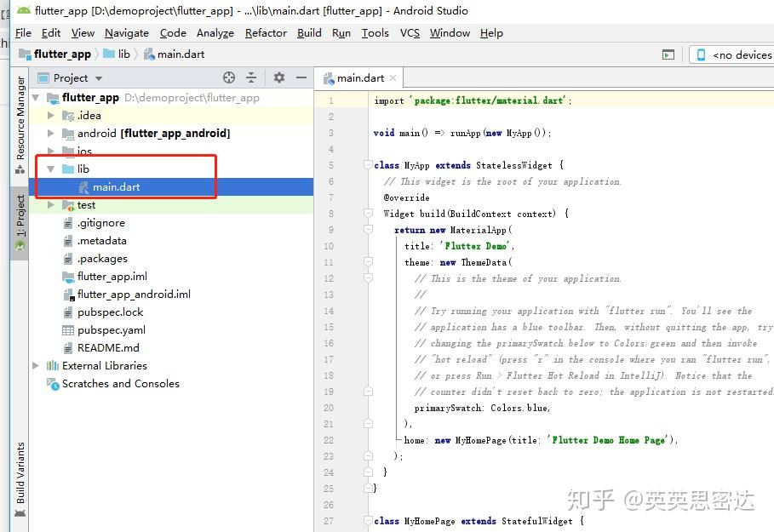774x532 pixels.
Task: Open the Help menu
Action: tap(491, 33)
